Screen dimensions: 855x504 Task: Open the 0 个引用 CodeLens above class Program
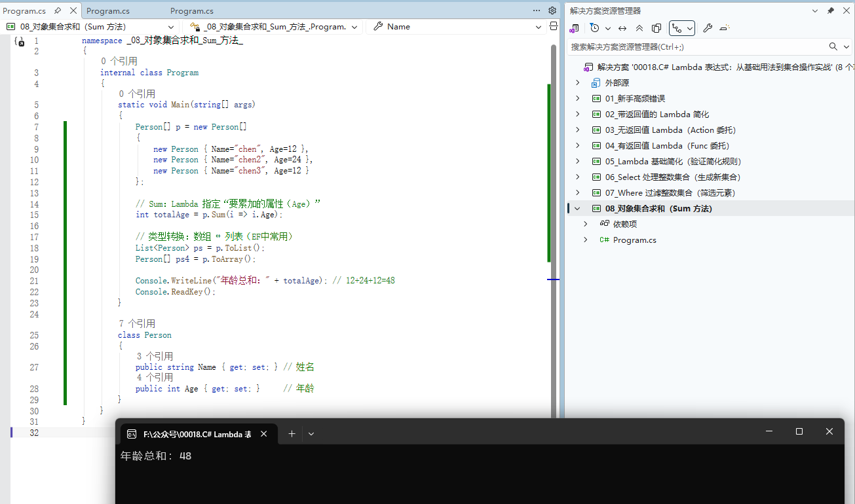click(x=119, y=62)
